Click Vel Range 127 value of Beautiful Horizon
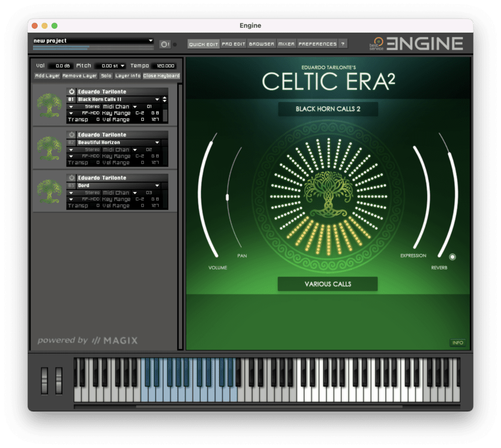Screen dimensions: 501x448 click(155, 162)
